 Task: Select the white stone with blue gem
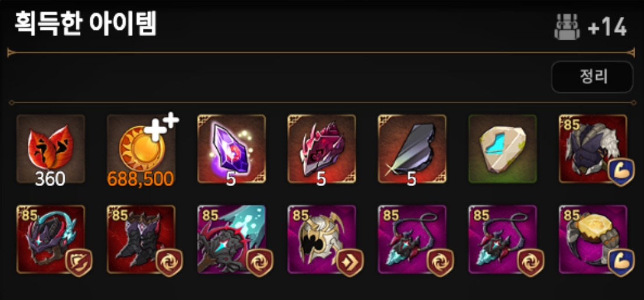pyautogui.click(x=502, y=149)
